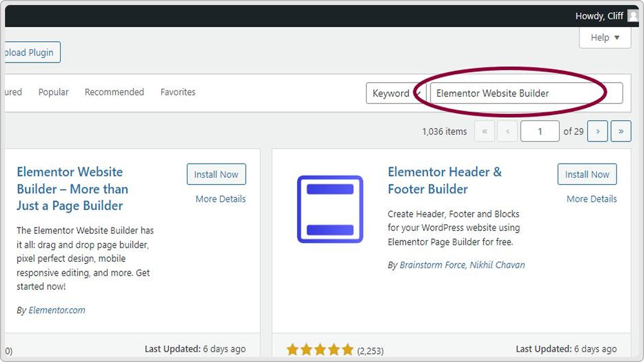
Task: View More Details for Elementor Website Builder
Action: 220,199
